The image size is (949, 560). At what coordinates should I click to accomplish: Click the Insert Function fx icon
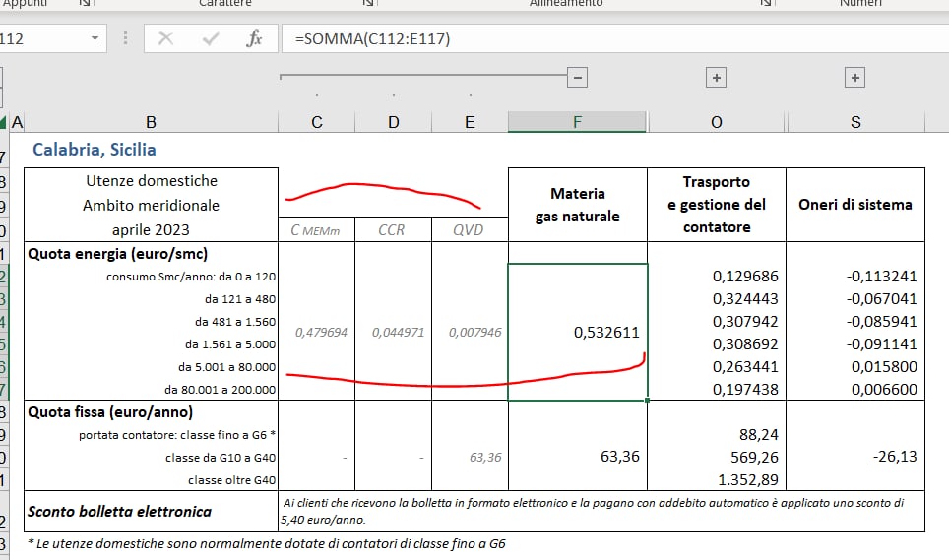tap(254, 39)
